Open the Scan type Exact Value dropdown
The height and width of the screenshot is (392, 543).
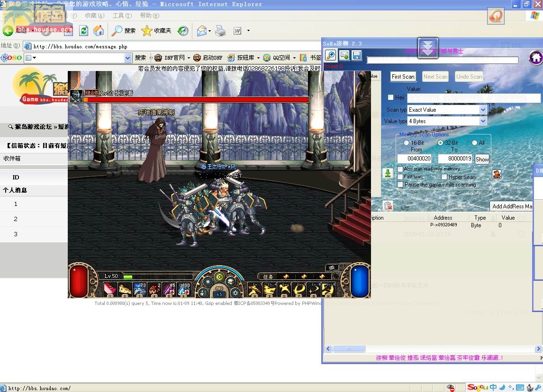tap(483, 110)
